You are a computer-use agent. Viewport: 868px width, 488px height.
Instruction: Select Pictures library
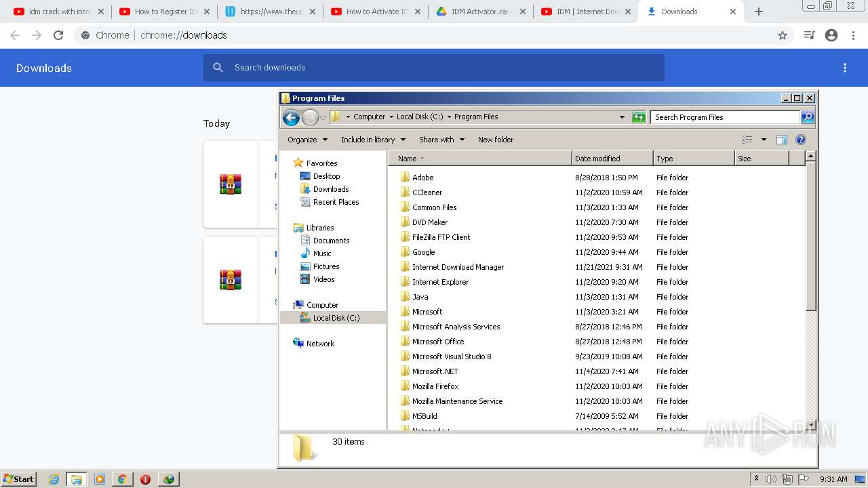tap(326, 266)
